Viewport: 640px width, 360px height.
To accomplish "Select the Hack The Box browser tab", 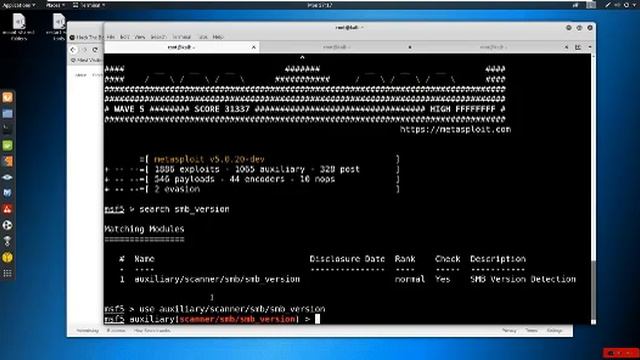I will click(87, 37).
